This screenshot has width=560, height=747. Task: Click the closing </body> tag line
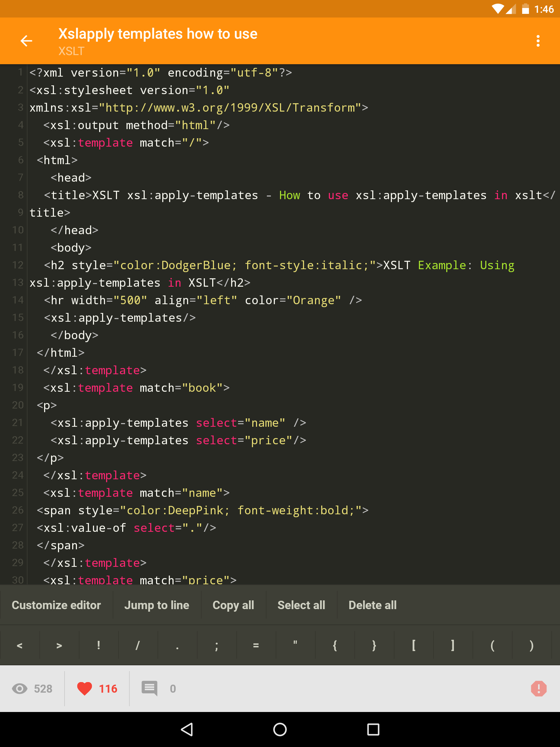click(74, 335)
